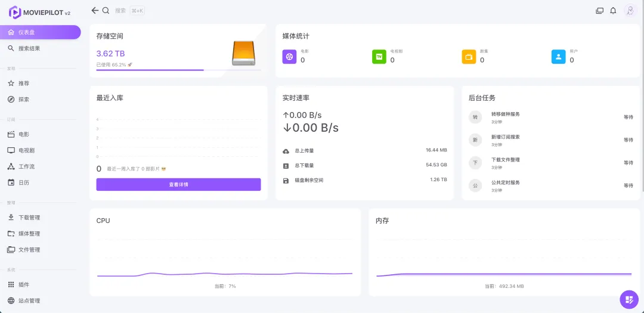Viewport: 644px width, 313px height.
Task: Open 推荐 recommendations page
Action: coord(41,83)
